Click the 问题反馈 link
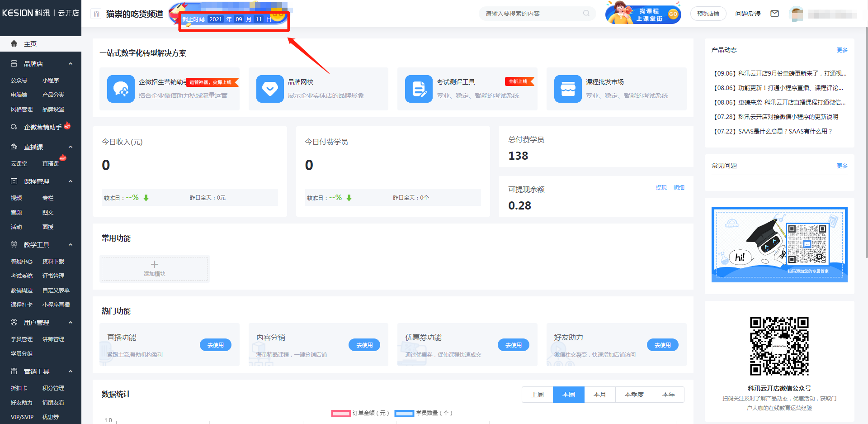Screen dimensions: 868x424 click(x=748, y=14)
